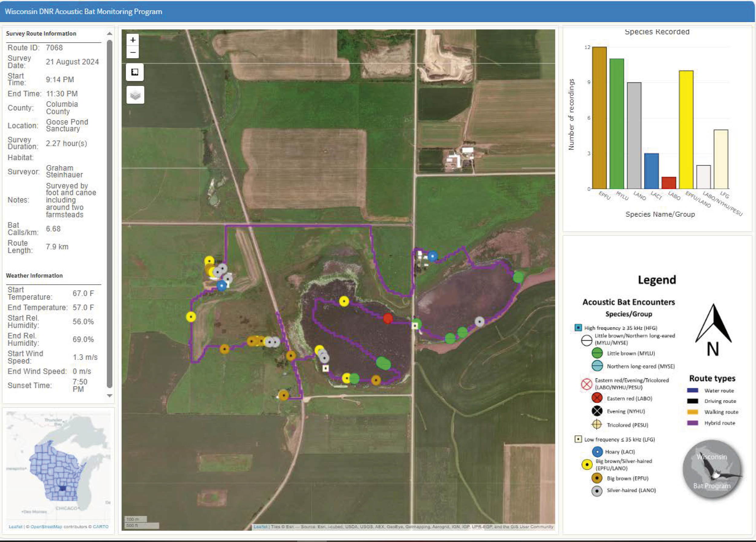Click the Northern long-eared (MYSE) legend icon

pos(597,366)
